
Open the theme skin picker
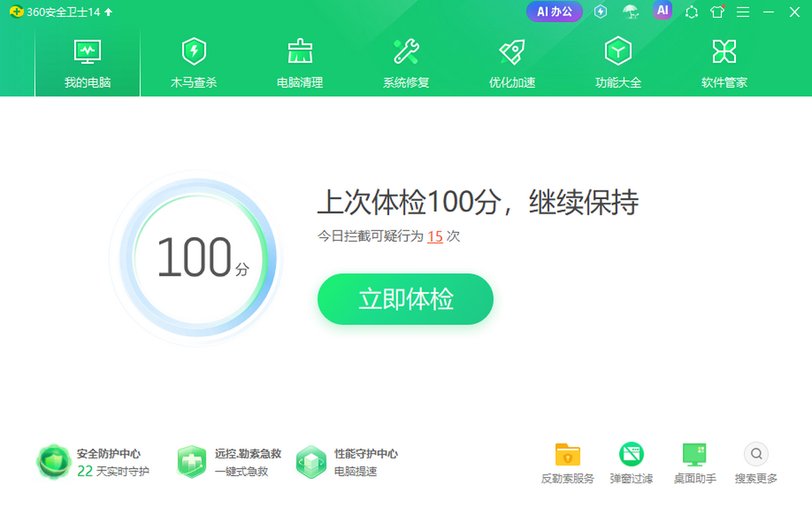point(717,12)
